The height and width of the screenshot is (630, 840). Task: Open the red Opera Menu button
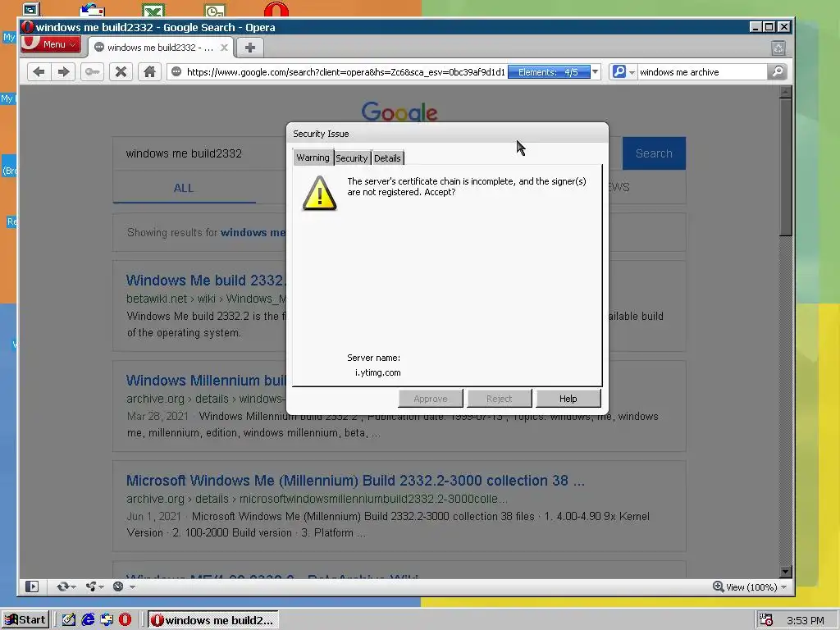(51, 44)
